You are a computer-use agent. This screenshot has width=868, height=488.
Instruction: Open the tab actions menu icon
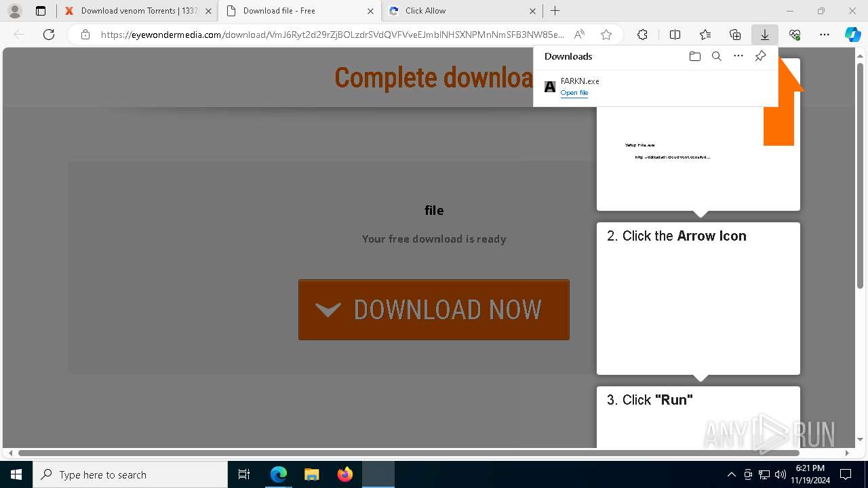click(x=41, y=11)
